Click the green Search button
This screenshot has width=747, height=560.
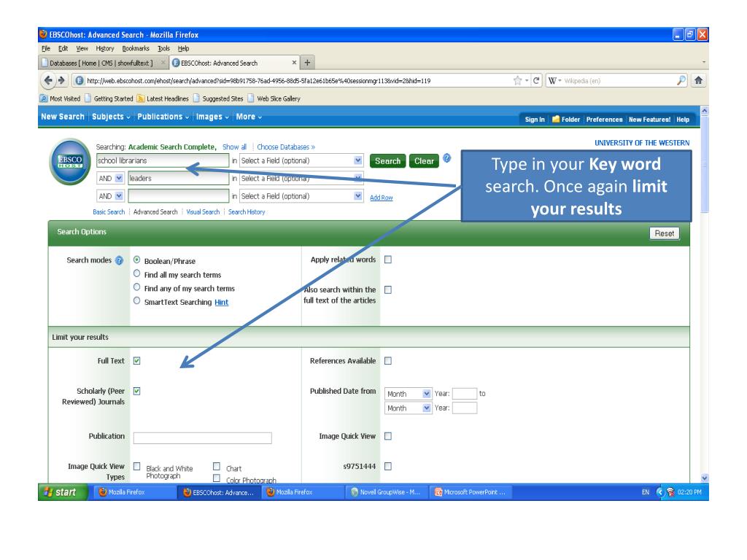point(388,161)
